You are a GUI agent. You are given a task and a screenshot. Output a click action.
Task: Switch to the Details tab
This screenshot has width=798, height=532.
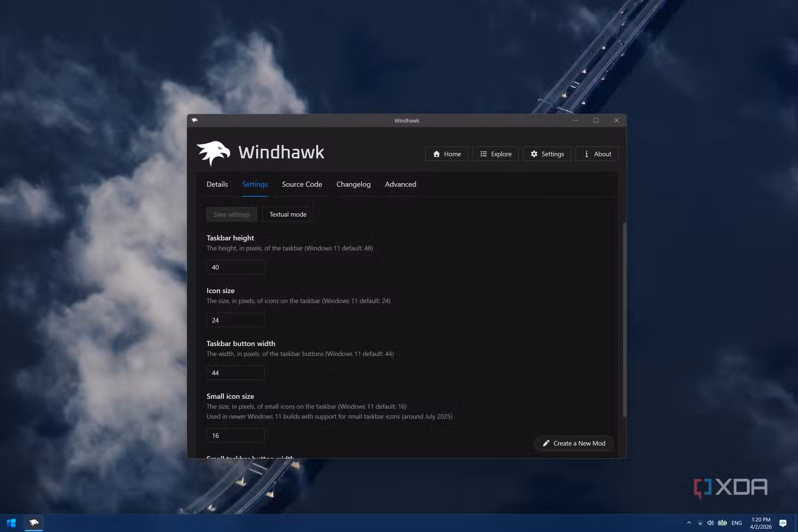(x=217, y=184)
